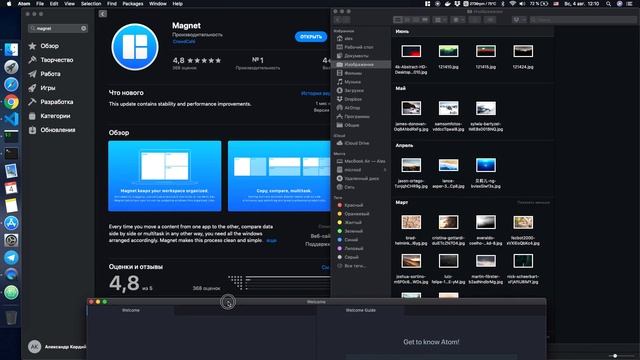Open Notification Center in the menu bar
This screenshot has height=360, width=640.
coord(630,4)
